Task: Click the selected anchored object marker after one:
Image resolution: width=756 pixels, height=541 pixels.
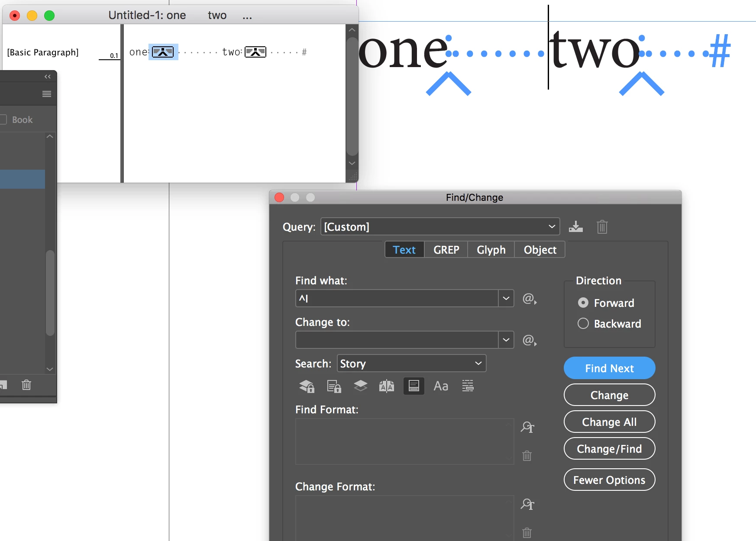Action: pos(163,52)
